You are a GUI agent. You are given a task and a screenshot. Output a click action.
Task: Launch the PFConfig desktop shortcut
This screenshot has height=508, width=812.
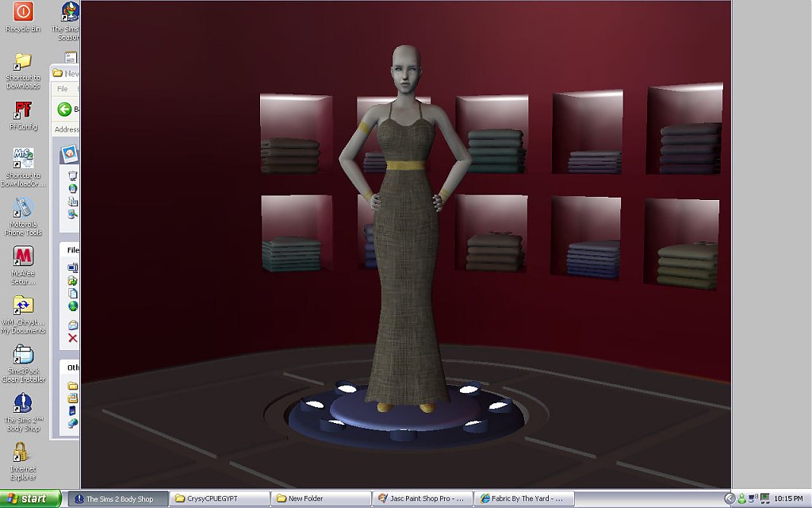coord(23,110)
